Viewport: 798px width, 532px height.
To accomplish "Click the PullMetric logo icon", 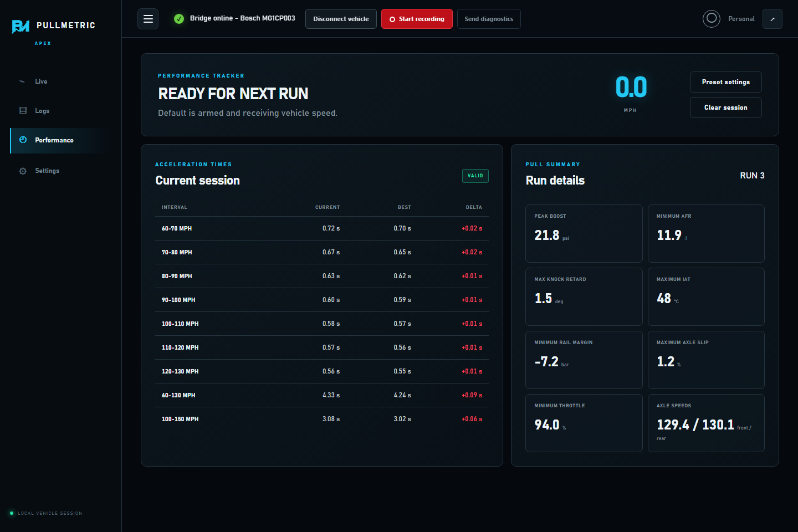I will click(21, 26).
